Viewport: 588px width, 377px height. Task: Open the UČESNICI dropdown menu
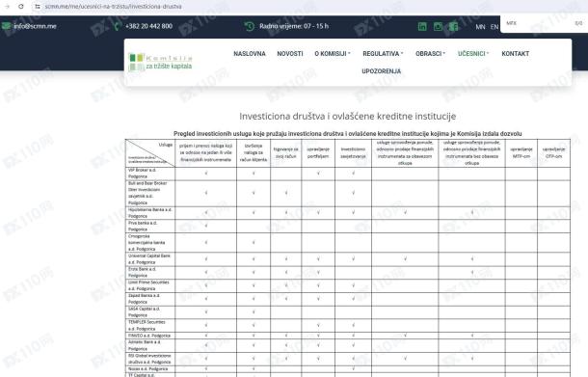[473, 54]
